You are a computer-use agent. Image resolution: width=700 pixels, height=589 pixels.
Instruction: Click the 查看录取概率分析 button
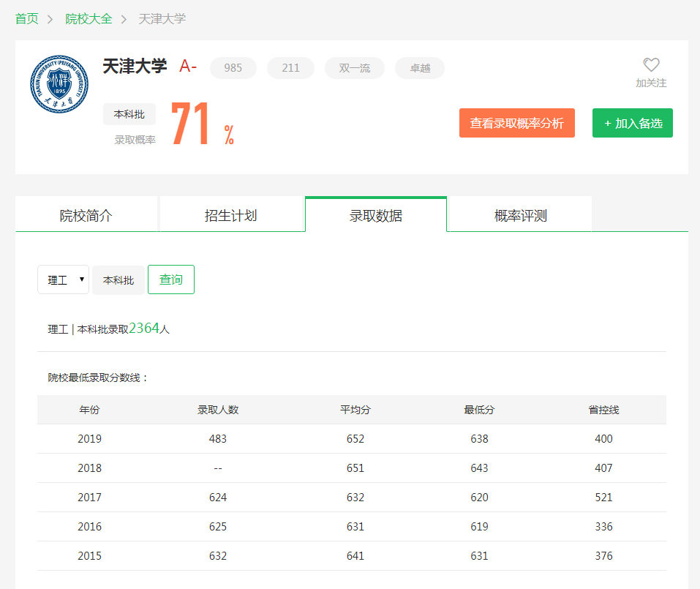(x=517, y=123)
